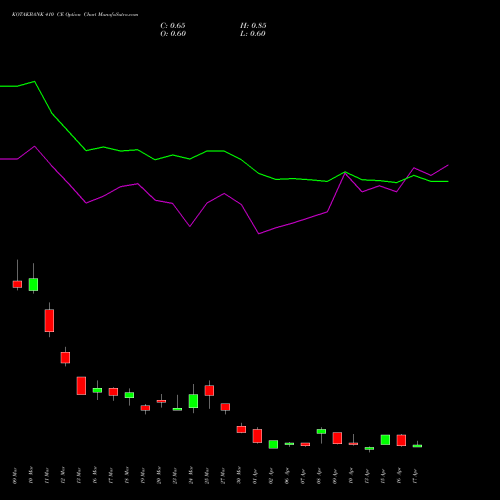Click the 01 Apr date label
The image size is (500, 500).
tap(255, 476)
